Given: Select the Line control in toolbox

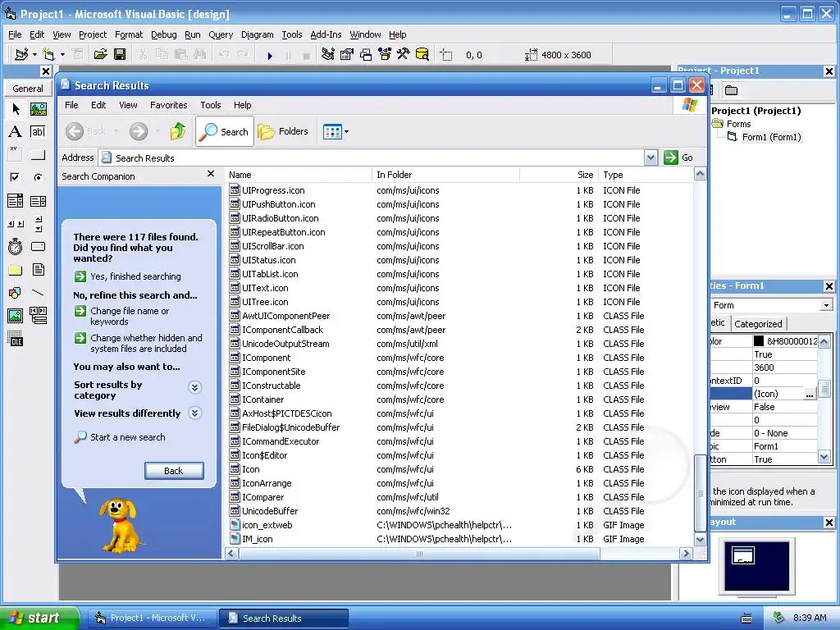Looking at the screenshot, I should point(38,293).
